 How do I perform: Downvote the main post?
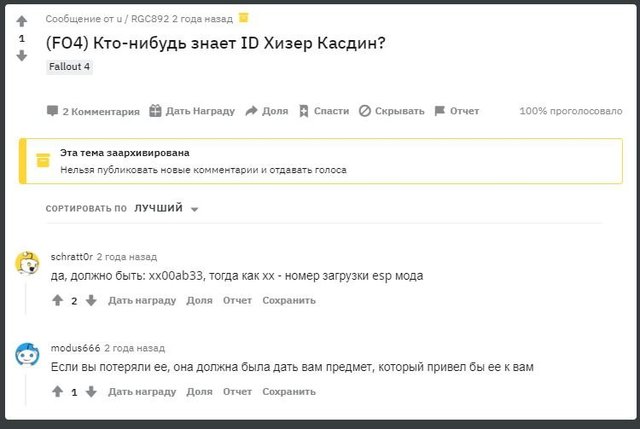(x=22, y=56)
